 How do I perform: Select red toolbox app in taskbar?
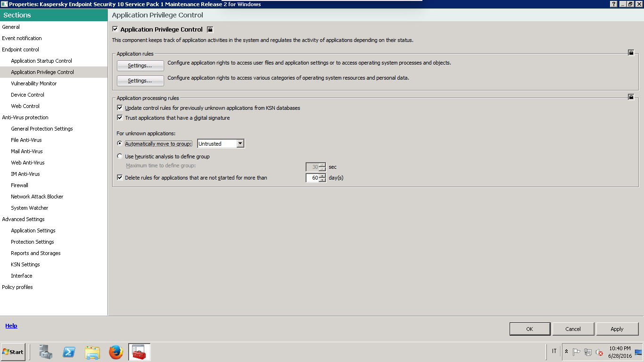(139, 352)
